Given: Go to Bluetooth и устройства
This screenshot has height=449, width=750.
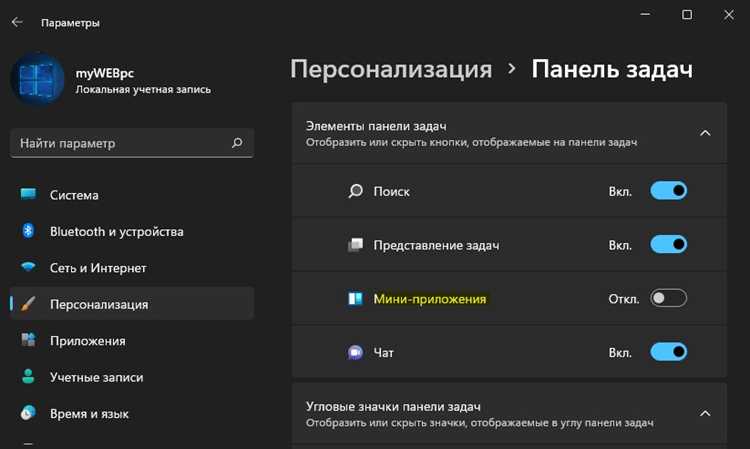Looking at the screenshot, I should click(132, 231).
